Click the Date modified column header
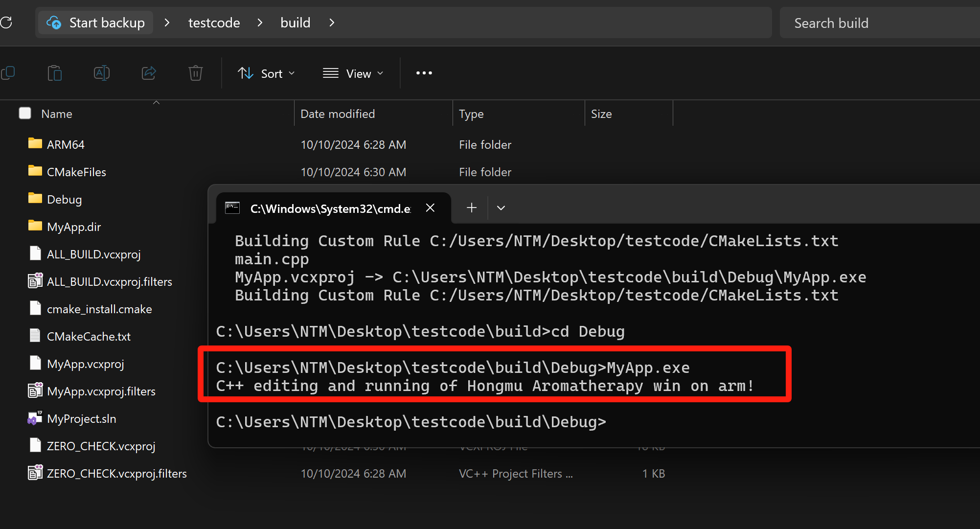 338,114
